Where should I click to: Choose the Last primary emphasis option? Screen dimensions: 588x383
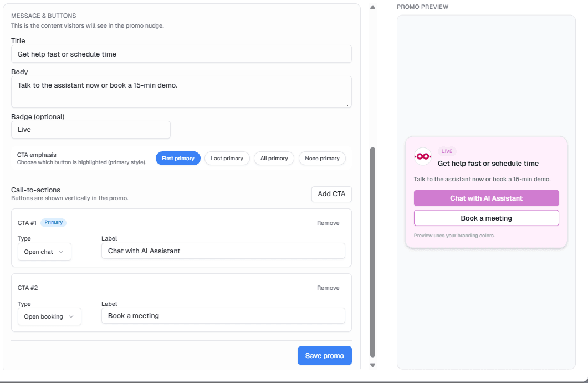point(227,159)
